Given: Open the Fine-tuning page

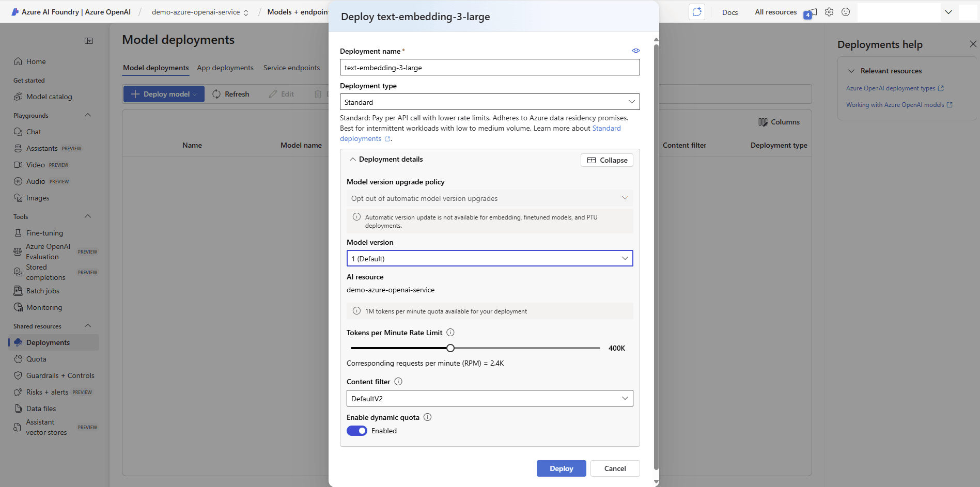Looking at the screenshot, I should point(43,232).
